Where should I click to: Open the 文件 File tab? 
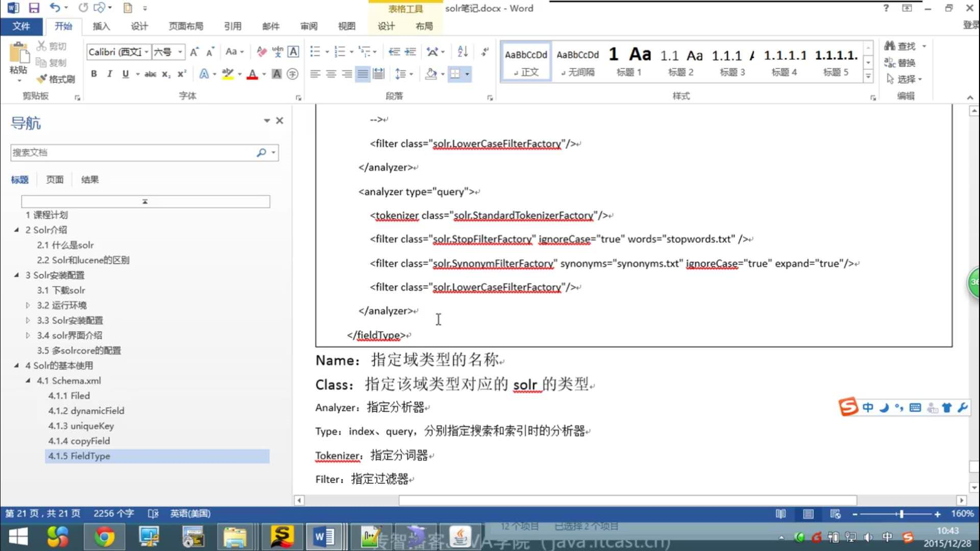(21, 26)
